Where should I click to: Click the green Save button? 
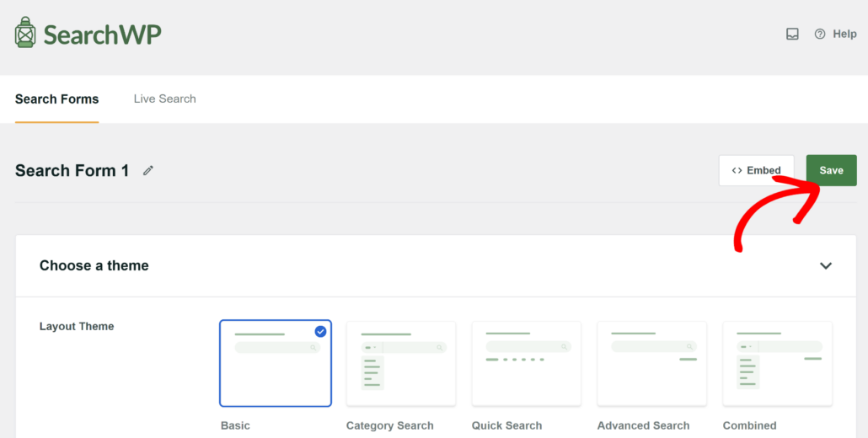point(831,170)
